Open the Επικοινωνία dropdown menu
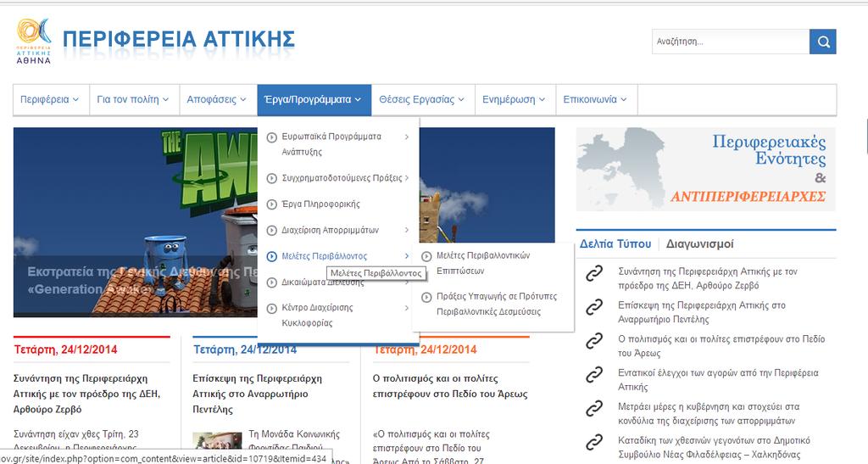Viewport: 868px width, 464px height. click(x=596, y=99)
